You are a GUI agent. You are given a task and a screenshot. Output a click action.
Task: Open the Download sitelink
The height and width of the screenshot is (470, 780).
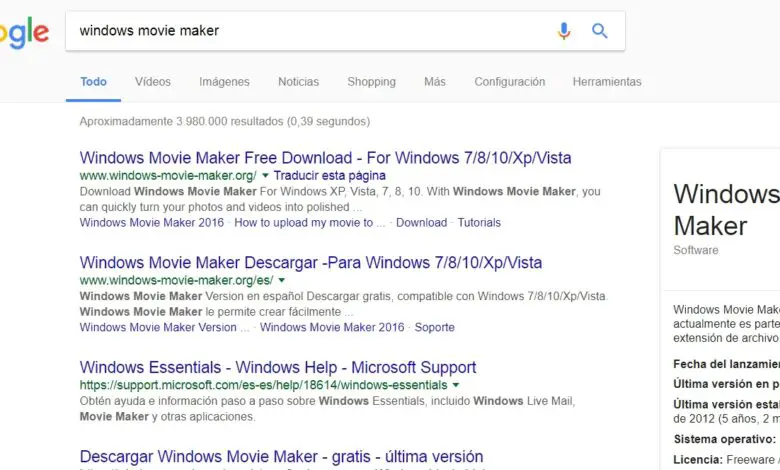click(421, 222)
